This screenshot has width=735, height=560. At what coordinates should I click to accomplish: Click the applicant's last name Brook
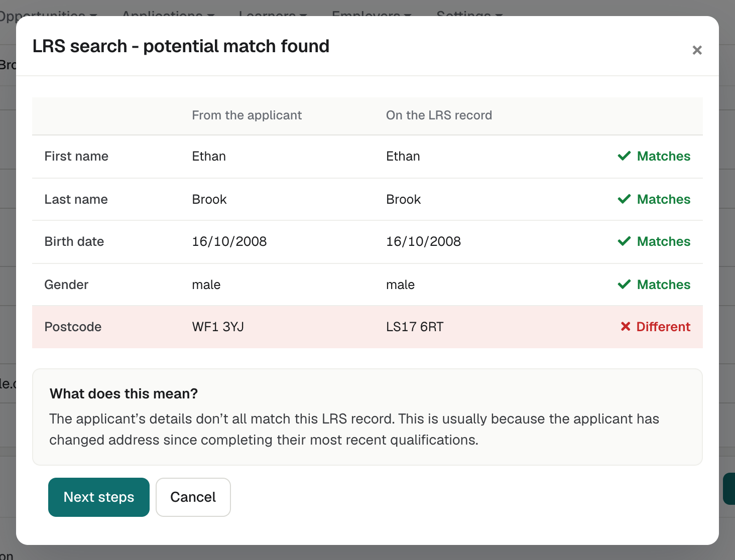[x=209, y=199]
